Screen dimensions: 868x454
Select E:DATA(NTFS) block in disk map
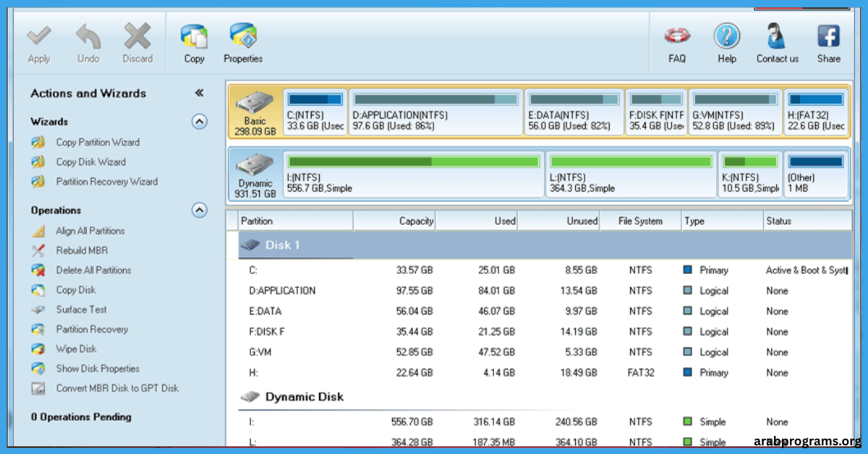[574, 113]
